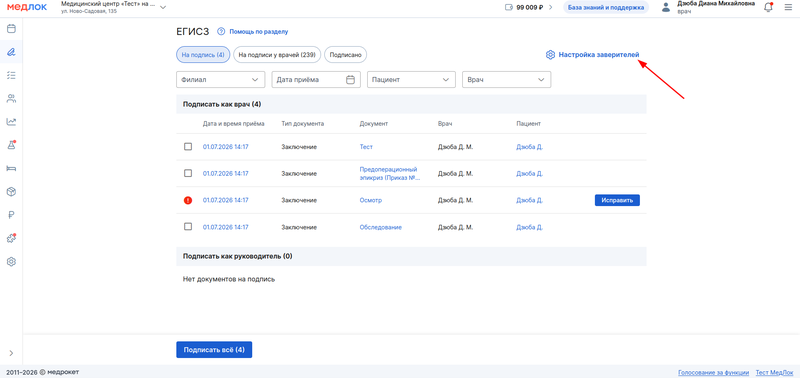Click the question mark help icon
This screenshot has height=378, width=800.
point(221,32)
